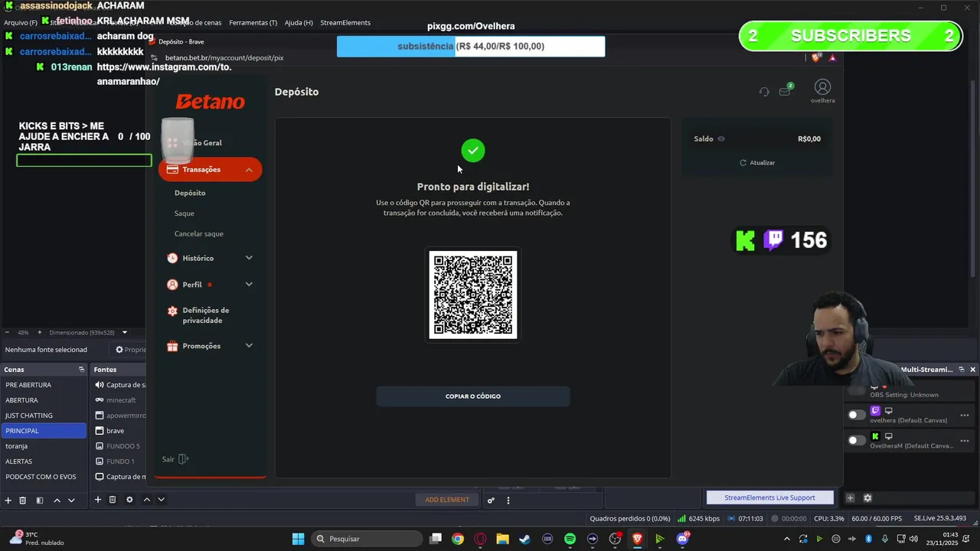This screenshot has width=980, height=551.
Task: Click the Sair logout link
Action: click(168, 459)
